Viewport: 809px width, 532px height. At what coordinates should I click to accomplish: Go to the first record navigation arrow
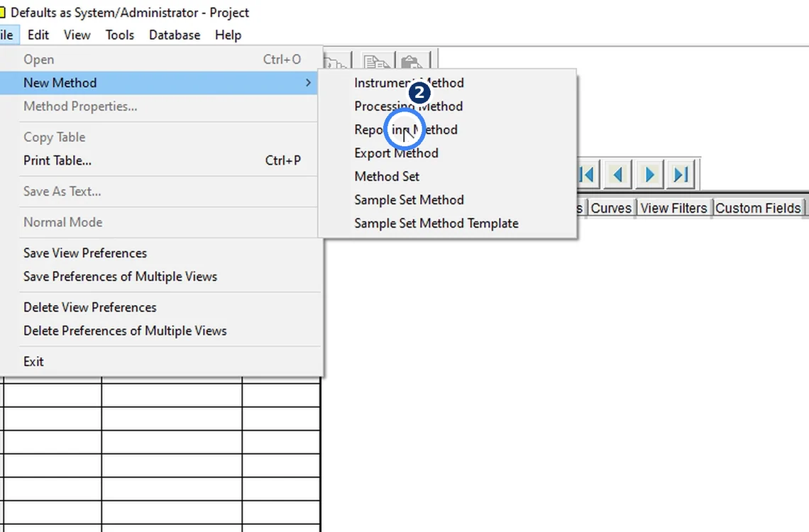click(x=588, y=174)
